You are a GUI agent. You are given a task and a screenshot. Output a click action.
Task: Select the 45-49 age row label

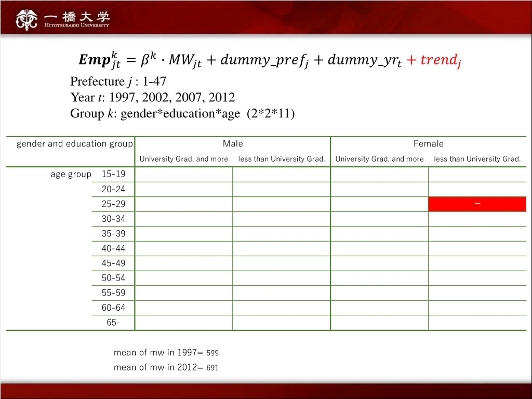pyautogui.click(x=113, y=263)
